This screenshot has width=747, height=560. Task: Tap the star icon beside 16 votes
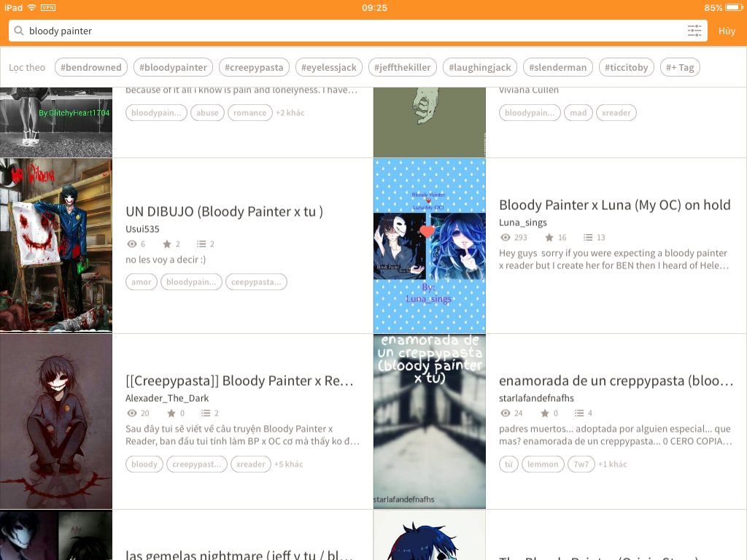pyautogui.click(x=549, y=237)
